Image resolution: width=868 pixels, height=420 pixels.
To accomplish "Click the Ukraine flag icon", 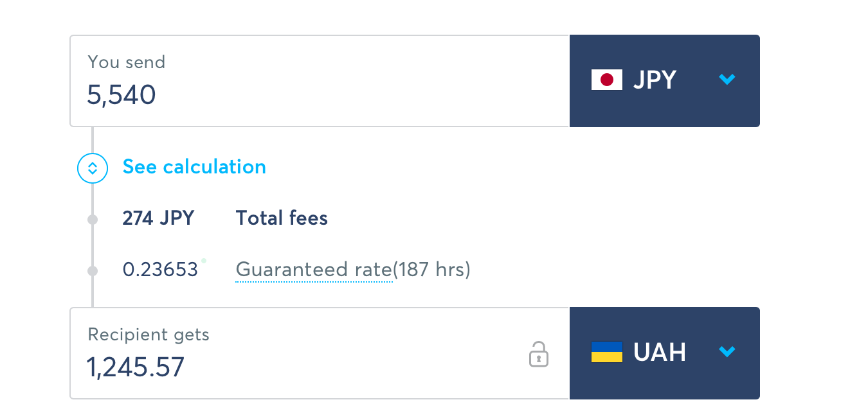I will (607, 352).
